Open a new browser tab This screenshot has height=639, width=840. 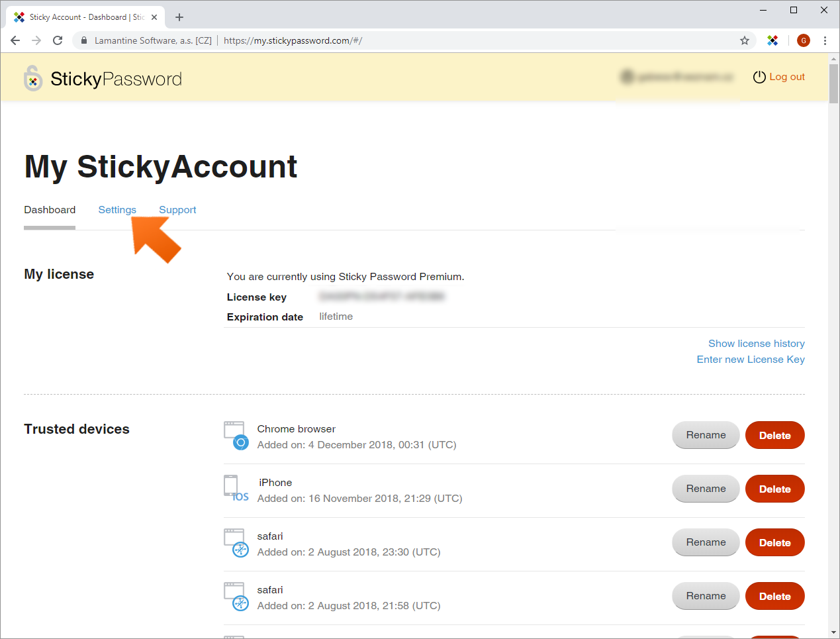tap(179, 17)
